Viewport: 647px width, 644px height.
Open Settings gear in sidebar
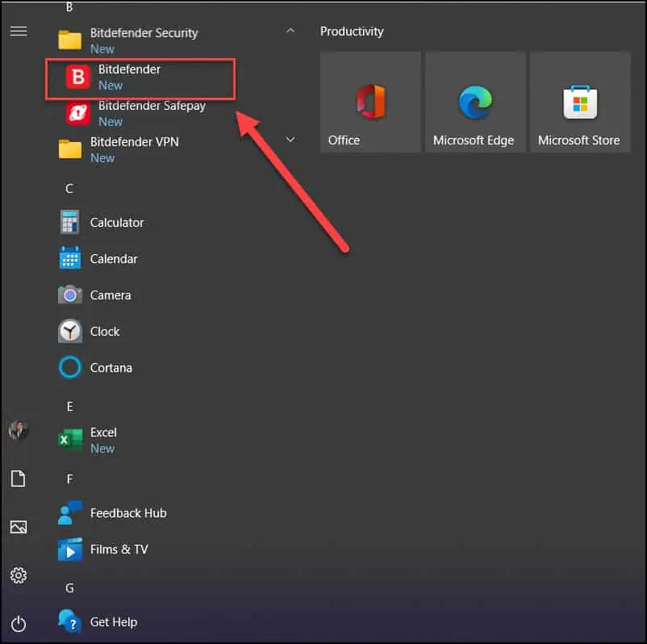coord(19,575)
